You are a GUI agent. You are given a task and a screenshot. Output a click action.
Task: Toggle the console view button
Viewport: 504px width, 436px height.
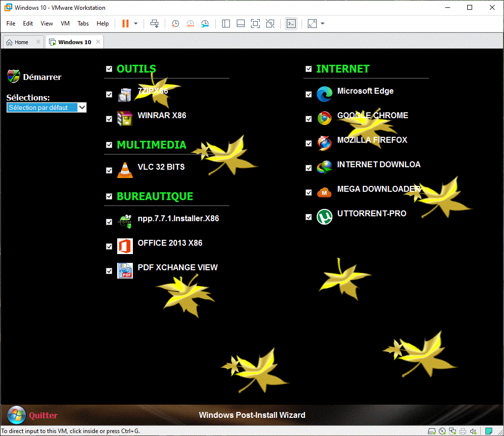291,24
